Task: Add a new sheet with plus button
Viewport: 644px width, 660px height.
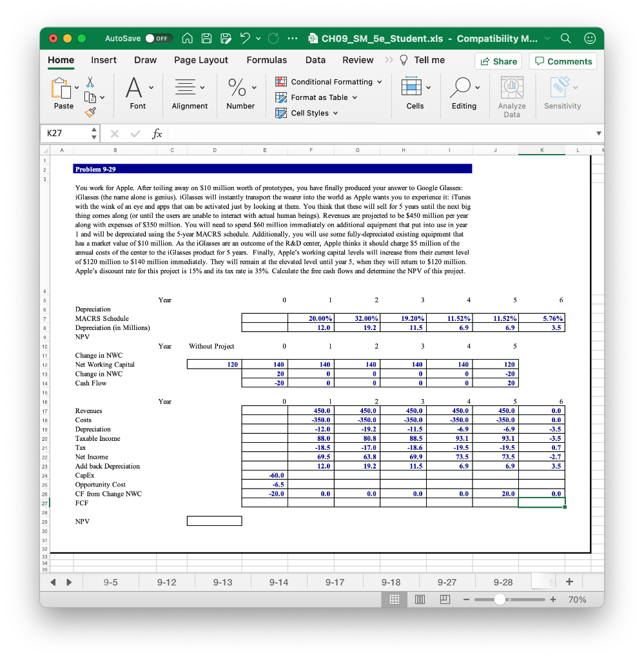Action: [569, 582]
